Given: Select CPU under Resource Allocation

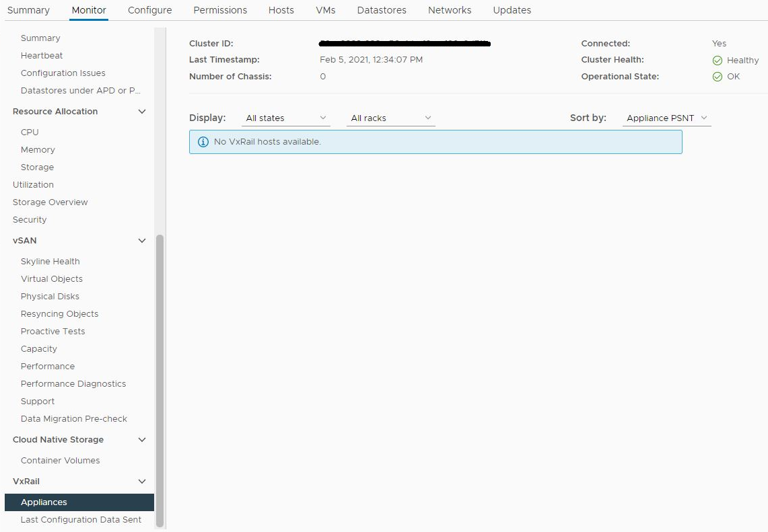Looking at the screenshot, I should [x=30, y=132].
